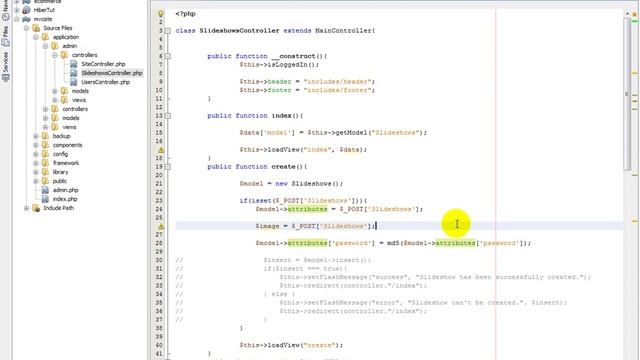The height and width of the screenshot is (360, 640).
Task: Select the backup folder
Action: point(61,136)
